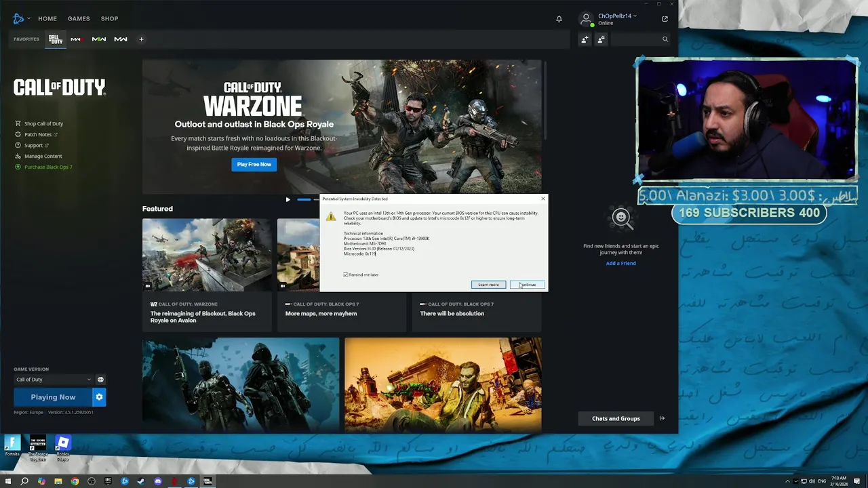868x488 pixels.
Task: Open Discord from the taskbar
Action: click(158, 481)
